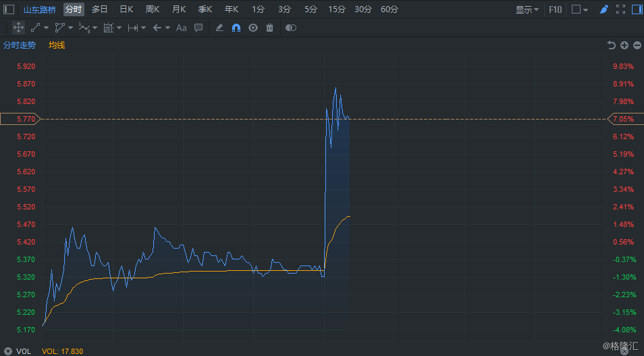This screenshot has height=356, width=644.
Task: Click the 均线 legend label
Action: pos(57,45)
